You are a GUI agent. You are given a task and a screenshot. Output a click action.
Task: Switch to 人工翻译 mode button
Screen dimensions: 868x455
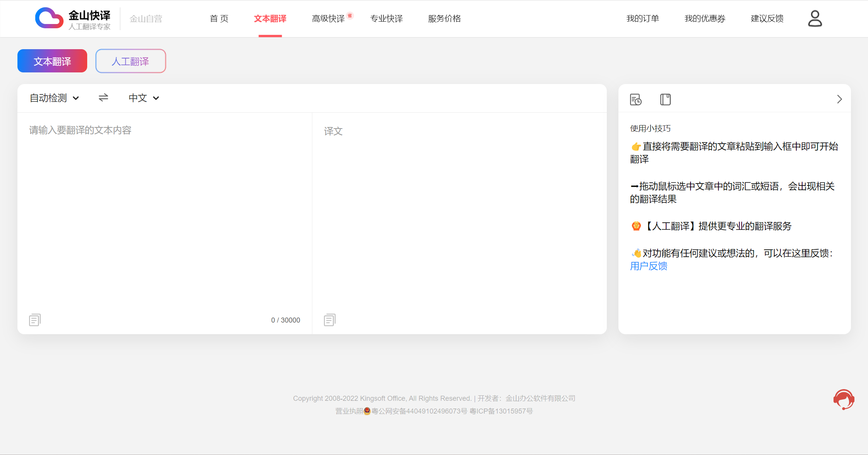[131, 61]
